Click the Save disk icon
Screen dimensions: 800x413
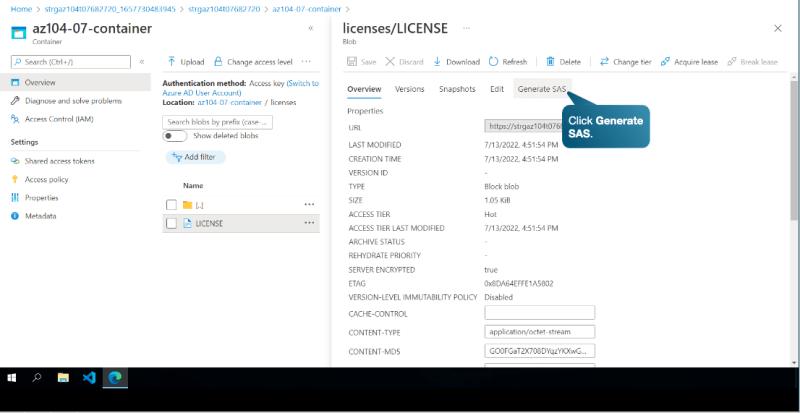pos(352,62)
